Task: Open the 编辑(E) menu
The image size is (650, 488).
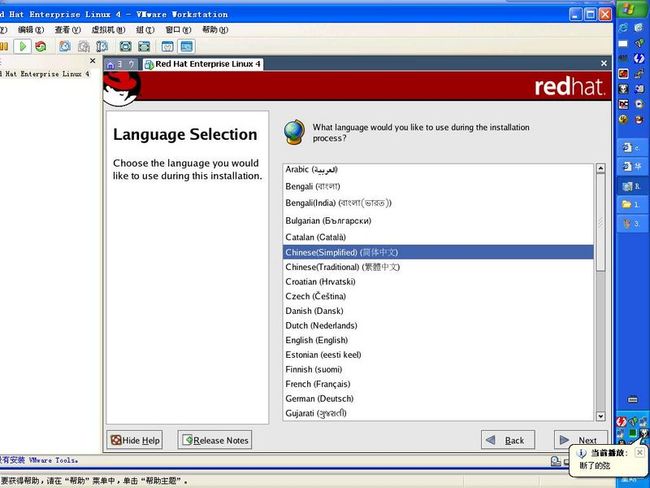Action: [x=31, y=30]
